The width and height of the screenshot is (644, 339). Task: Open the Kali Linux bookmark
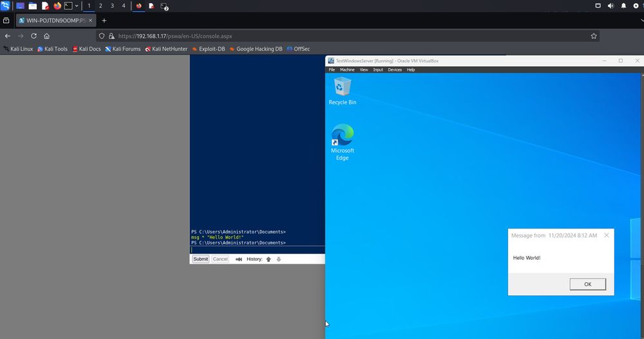(18, 49)
